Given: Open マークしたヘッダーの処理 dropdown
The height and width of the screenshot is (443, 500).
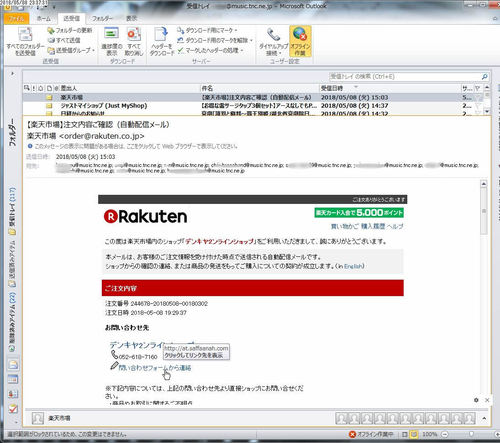Looking at the screenshot, I should tap(210, 50).
